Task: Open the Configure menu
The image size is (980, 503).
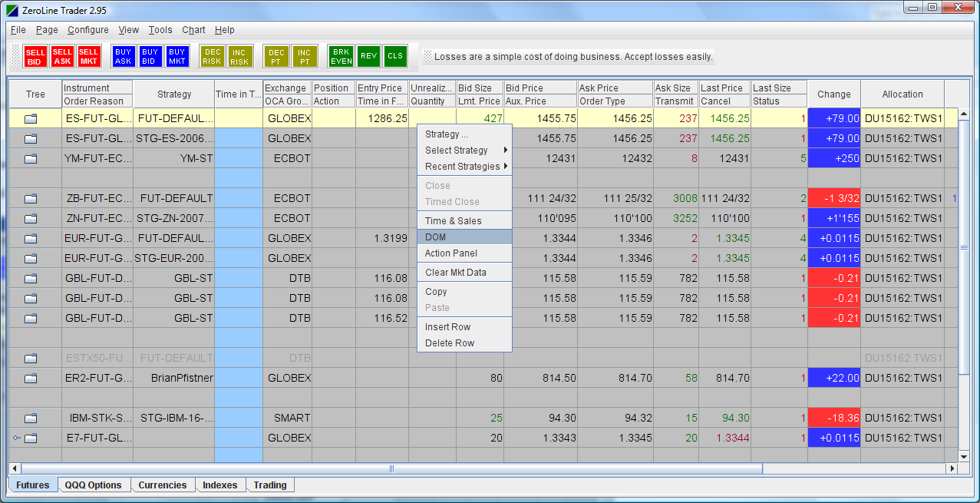Action: pos(88,30)
